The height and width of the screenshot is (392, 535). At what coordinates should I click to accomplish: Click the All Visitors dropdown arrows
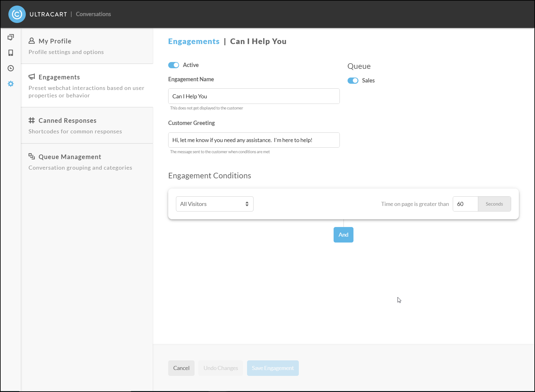247,204
